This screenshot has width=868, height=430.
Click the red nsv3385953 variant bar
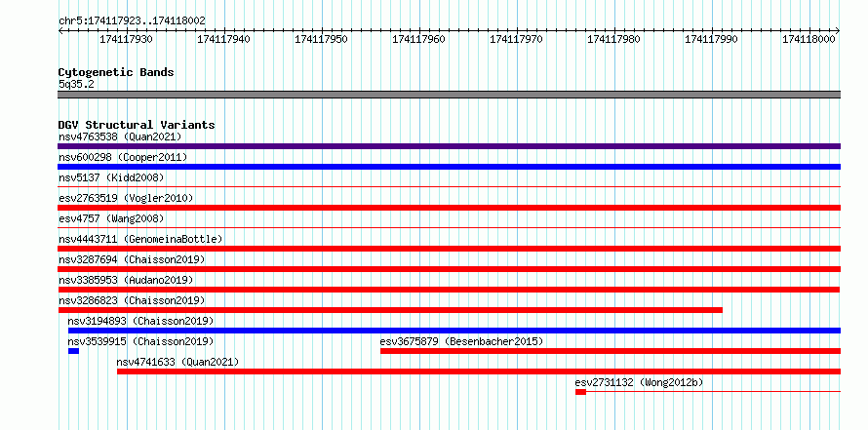click(x=449, y=290)
